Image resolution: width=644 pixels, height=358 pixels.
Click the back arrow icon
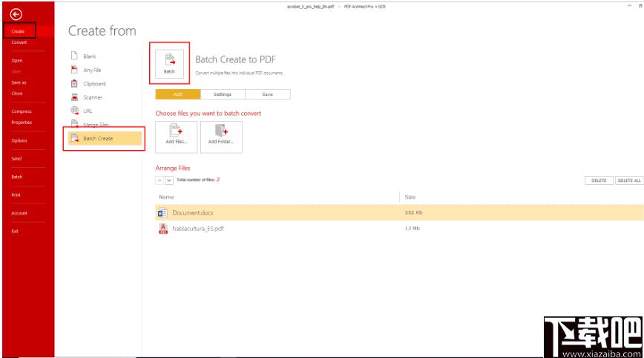(16, 14)
